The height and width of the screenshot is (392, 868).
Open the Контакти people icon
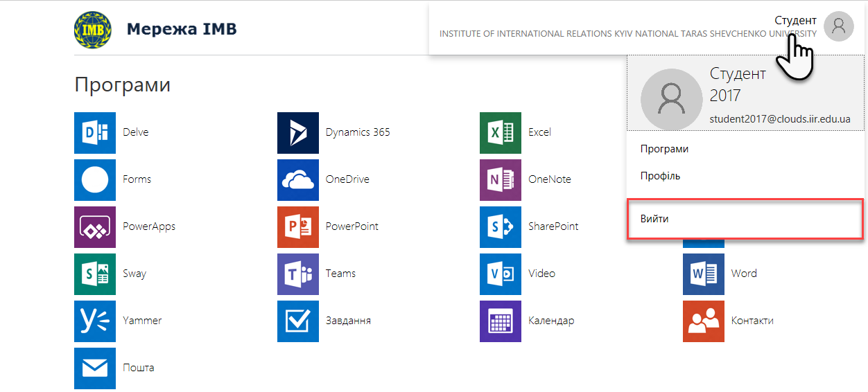pos(704,321)
